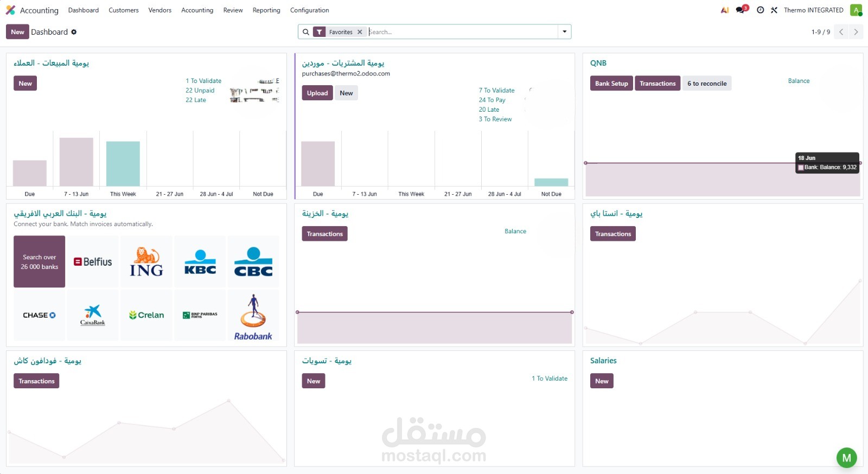Click the Thermo INTEGRATED company name
The image size is (868, 474).
(813, 10)
